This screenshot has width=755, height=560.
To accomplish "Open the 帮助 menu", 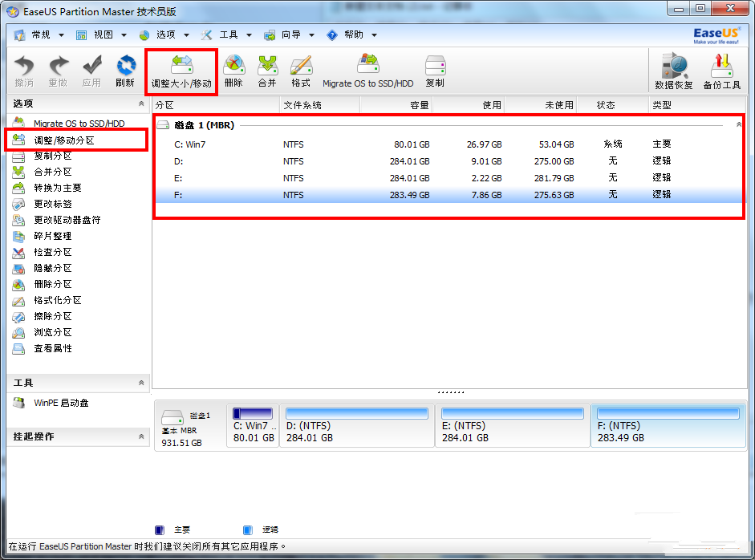I will point(351,34).
